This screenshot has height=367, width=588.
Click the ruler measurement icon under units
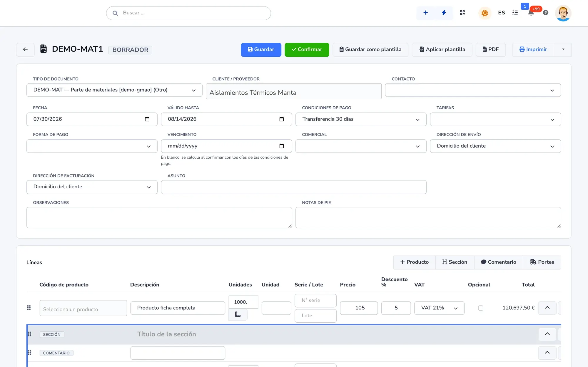point(238,315)
